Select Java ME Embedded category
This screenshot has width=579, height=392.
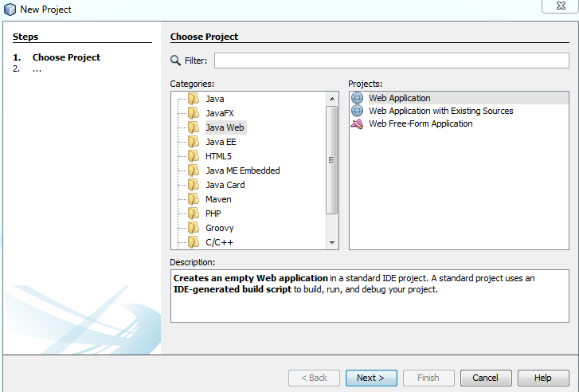tap(242, 171)
